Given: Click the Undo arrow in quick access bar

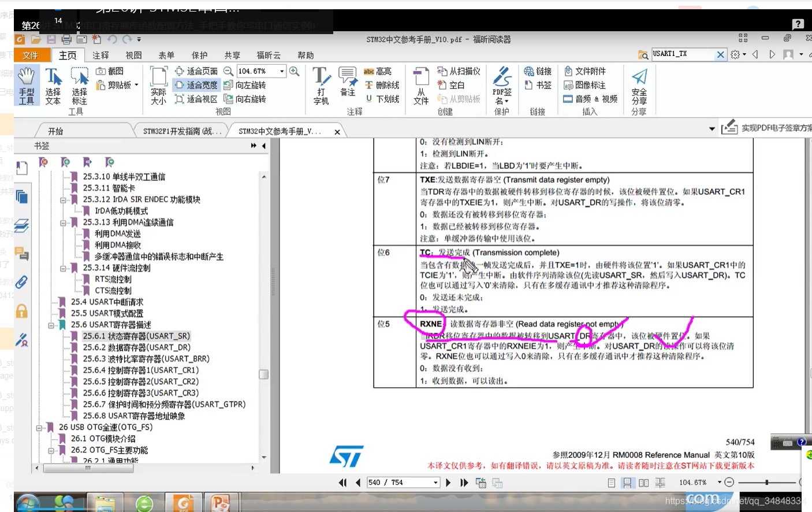Looking at the screenshot, I should pos(112,39).
